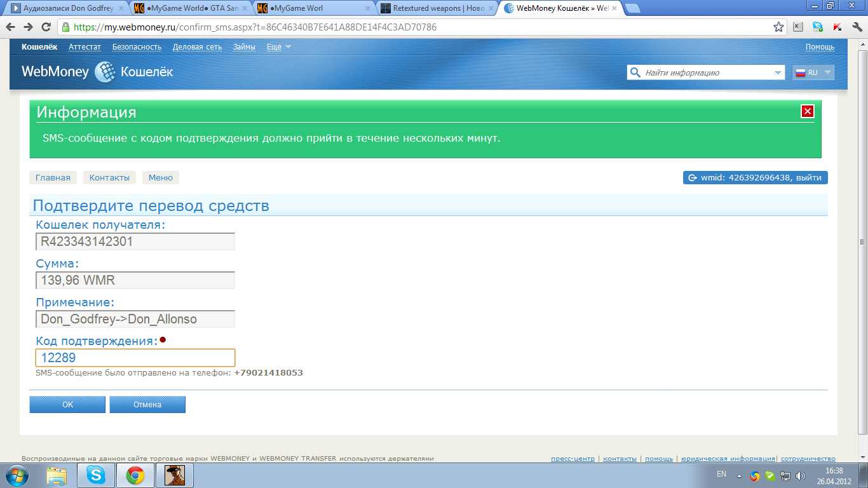Screen dimensions: 868x488
Task: Open the new tab button
Action: [633, 8]
